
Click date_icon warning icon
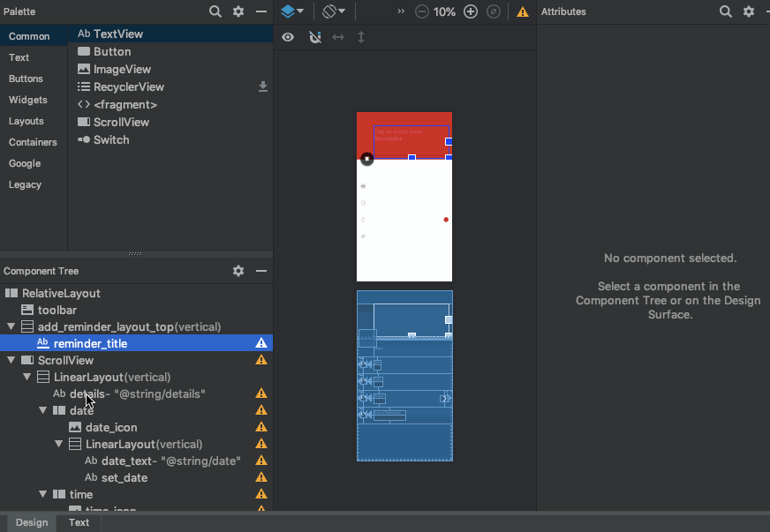point(261,427)
